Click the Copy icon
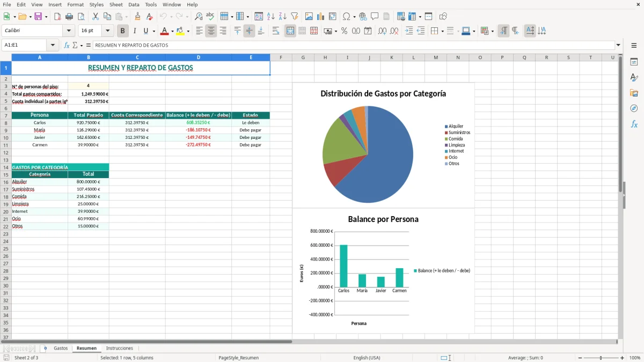Screen dimensions: 644x362 [107, 17]
